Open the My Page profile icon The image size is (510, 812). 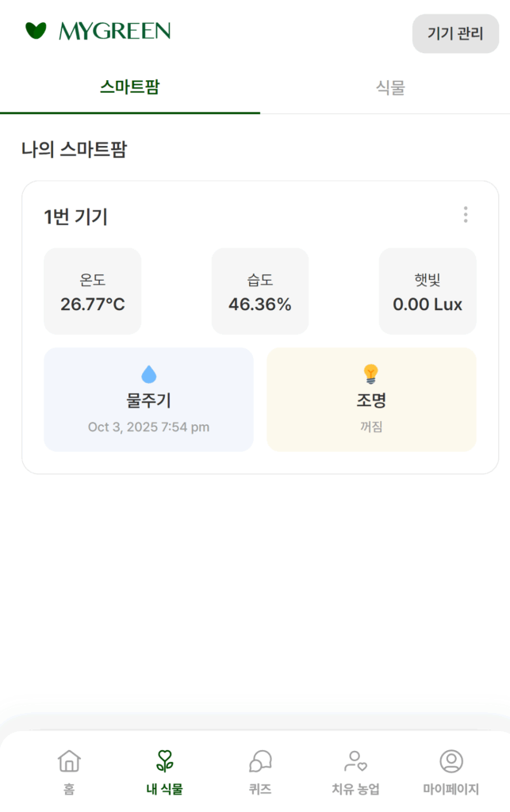451,761
